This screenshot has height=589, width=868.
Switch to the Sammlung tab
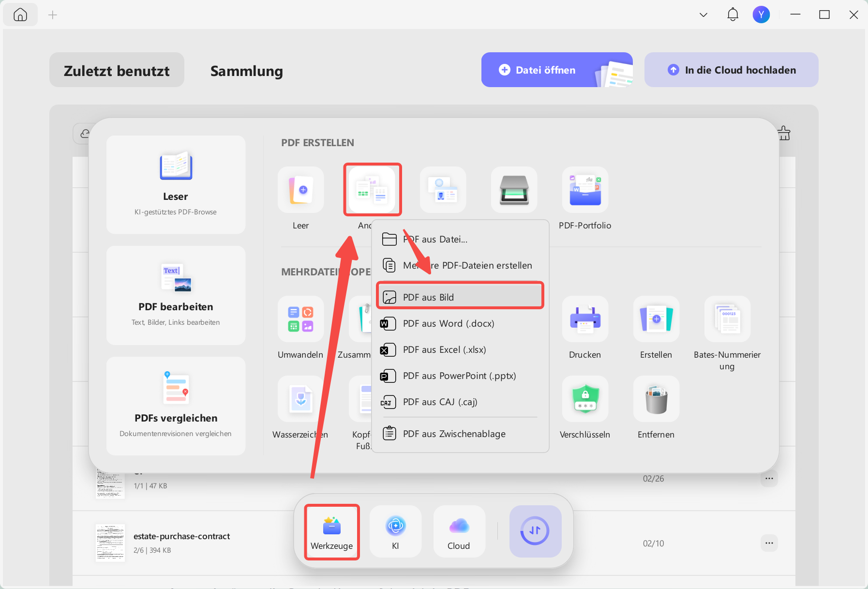click(246, 71)
